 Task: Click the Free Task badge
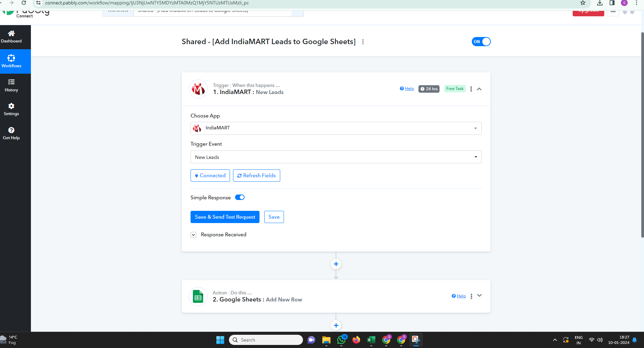455,89
